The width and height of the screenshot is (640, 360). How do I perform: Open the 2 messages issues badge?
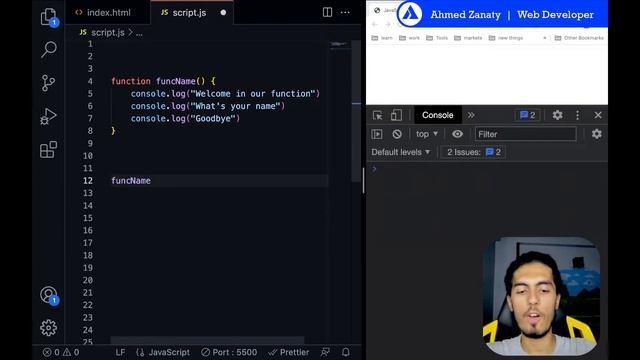click(527, 115)
